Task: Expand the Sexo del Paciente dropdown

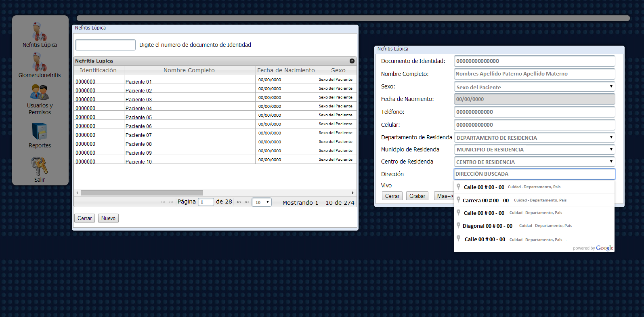Action: (534, 87)
